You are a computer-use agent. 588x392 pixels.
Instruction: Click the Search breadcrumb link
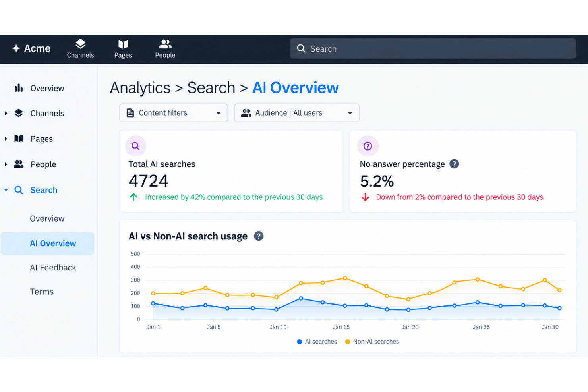(211, 88)
